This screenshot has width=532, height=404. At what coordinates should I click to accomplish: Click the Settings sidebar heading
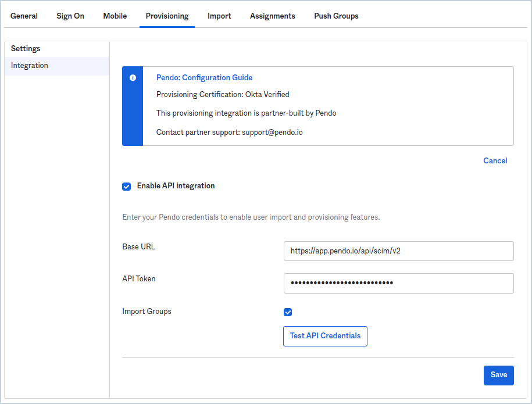coord(26,48)
